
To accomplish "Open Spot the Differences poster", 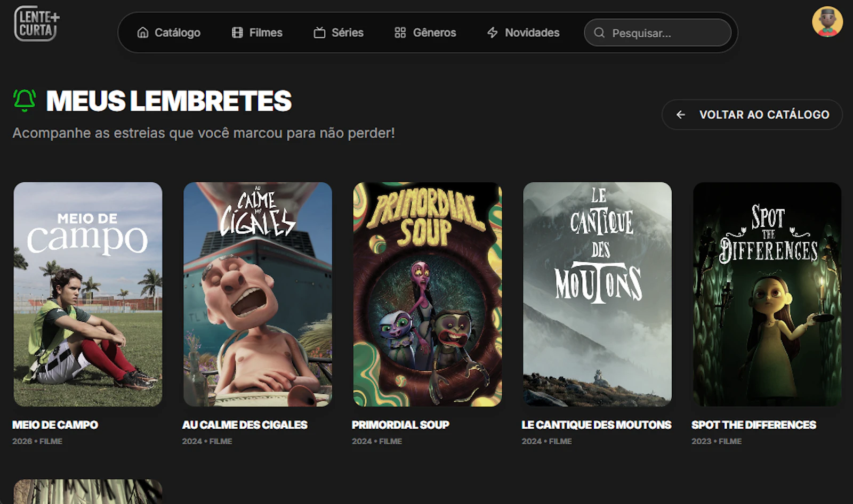I will pos(767,294).
